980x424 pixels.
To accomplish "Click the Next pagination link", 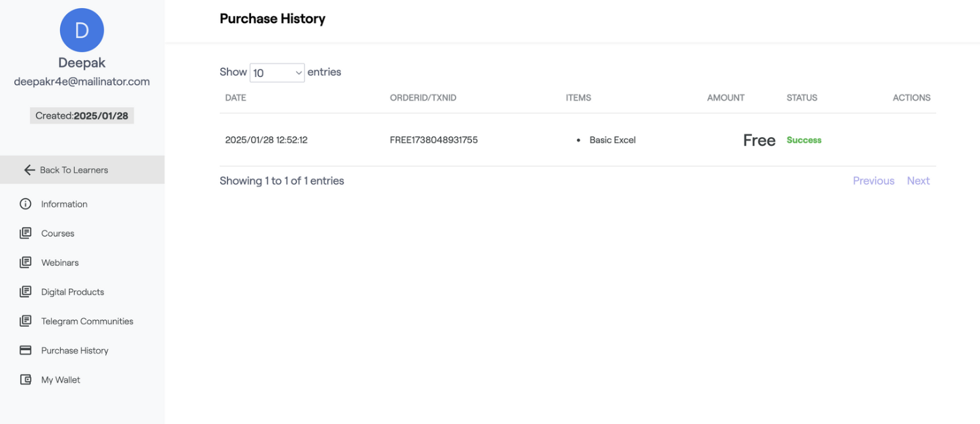I will [918, 181].
